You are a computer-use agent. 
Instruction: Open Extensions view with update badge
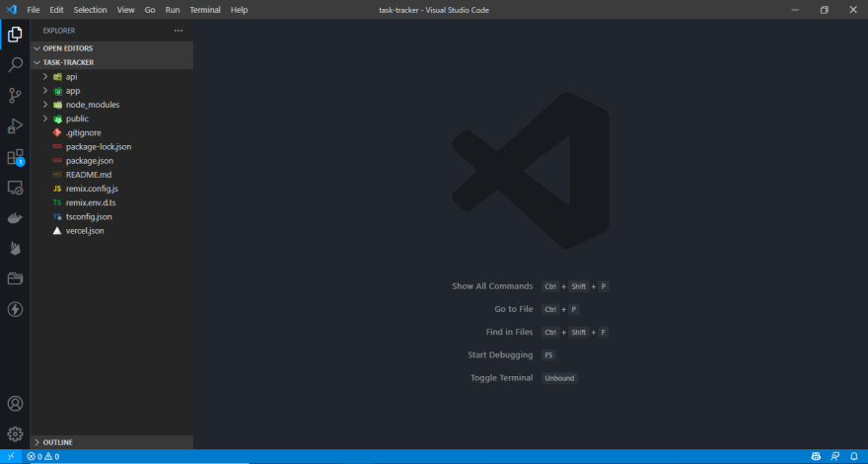[15, 157]
